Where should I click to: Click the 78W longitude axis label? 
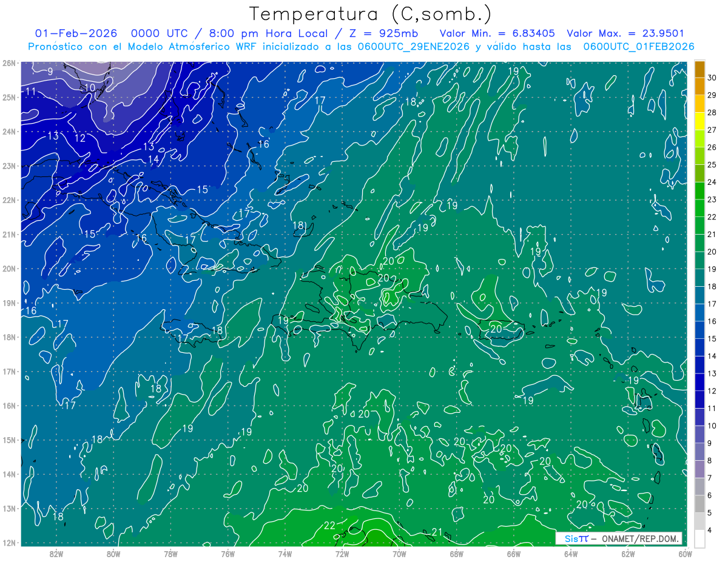[x=170, y=554]
